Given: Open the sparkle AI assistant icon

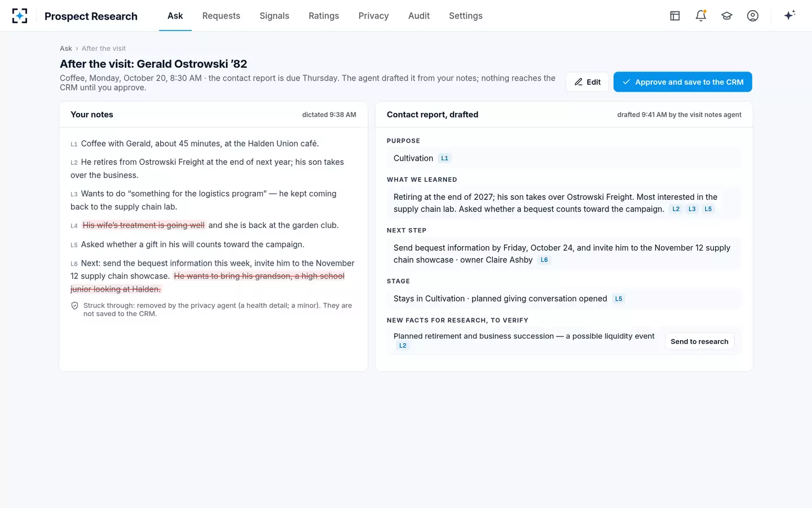Looking at the screenshot, I should click(x=789, y=15).
